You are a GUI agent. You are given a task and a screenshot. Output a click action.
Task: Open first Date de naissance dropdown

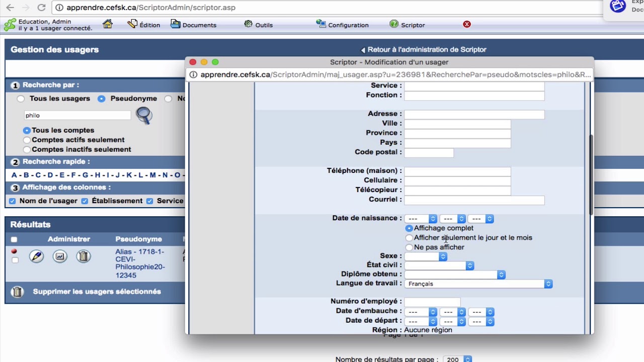point(421,219)
